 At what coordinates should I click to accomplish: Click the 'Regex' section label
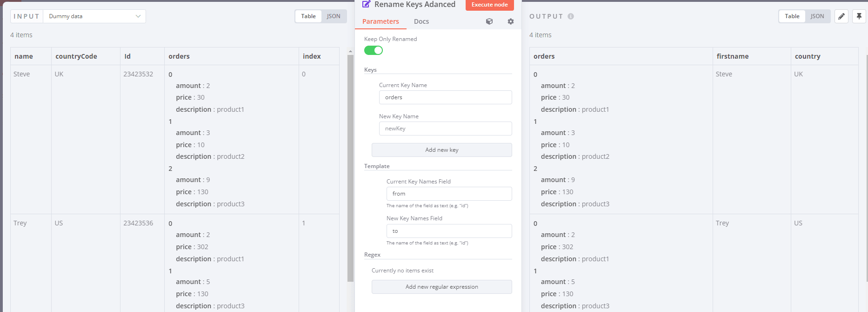pyautogui.click(x=372, y=255)
